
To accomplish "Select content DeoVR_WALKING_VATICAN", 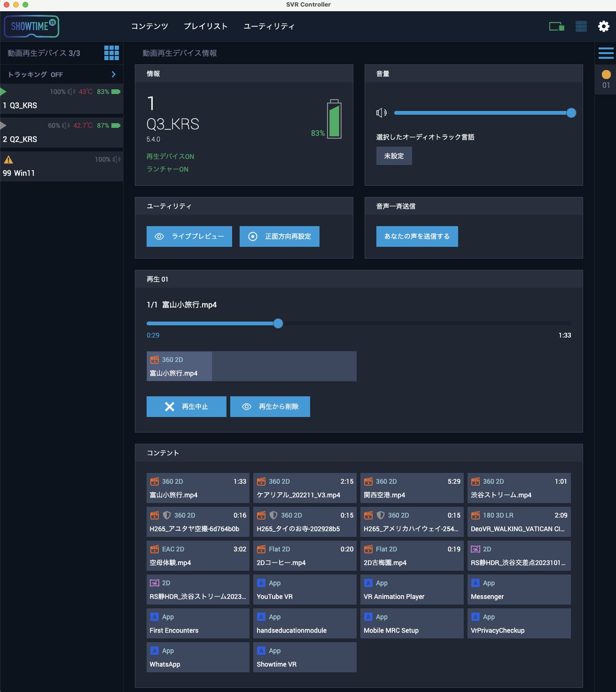I will pyautogui.click(x=519, y=522).
